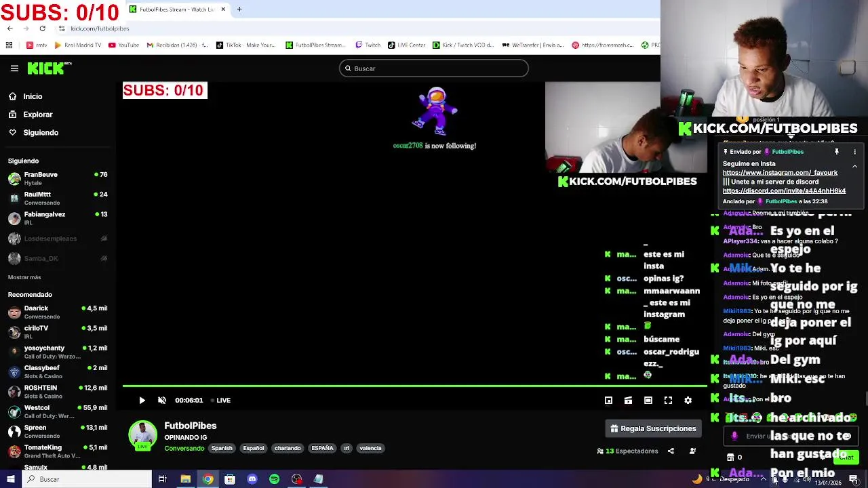Focus the Buscar search field on Kick
Screen dimensions: 868x488
coord(434,68)
